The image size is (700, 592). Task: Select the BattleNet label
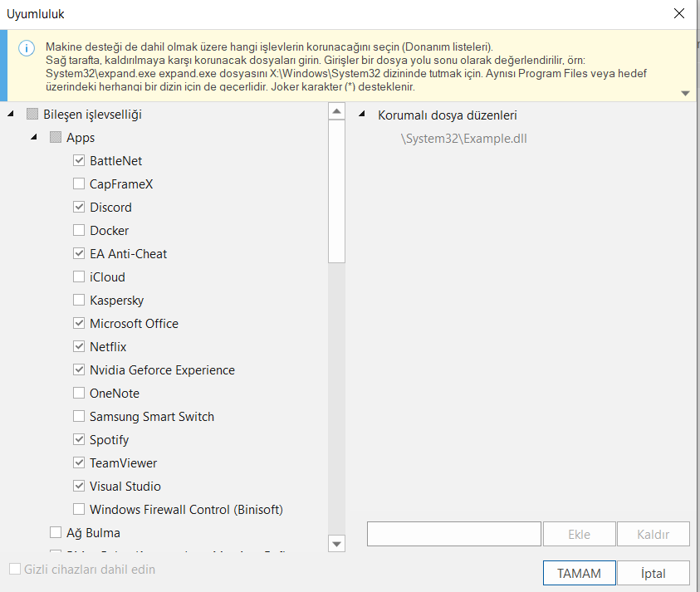coord(115,161)
